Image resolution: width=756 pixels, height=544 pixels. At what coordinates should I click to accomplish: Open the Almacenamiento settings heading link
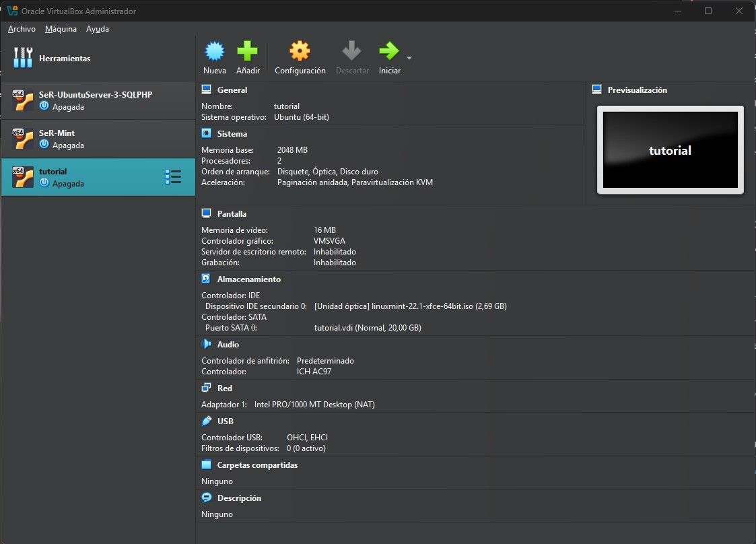(x=249, y=279)
